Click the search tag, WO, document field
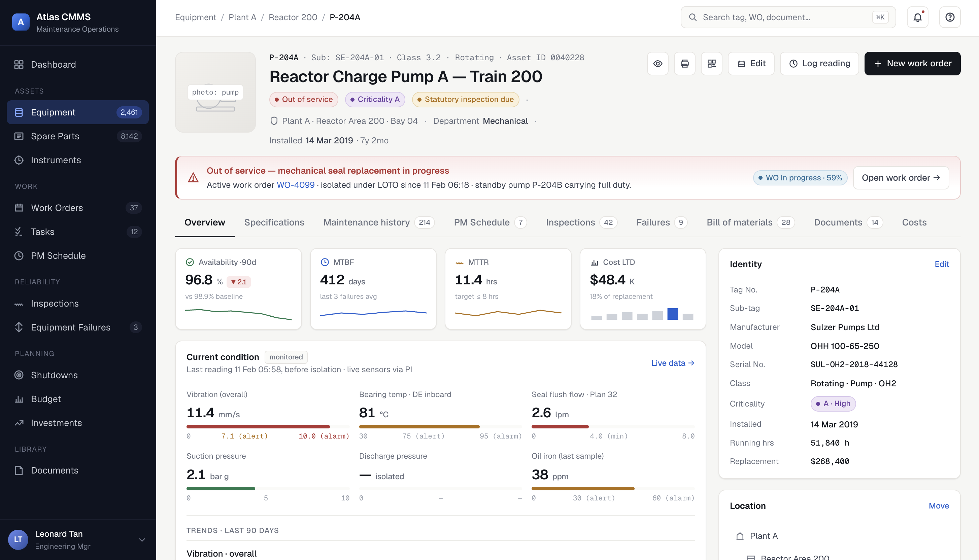This screenshot has width=979, height=560. click(788, 17)
